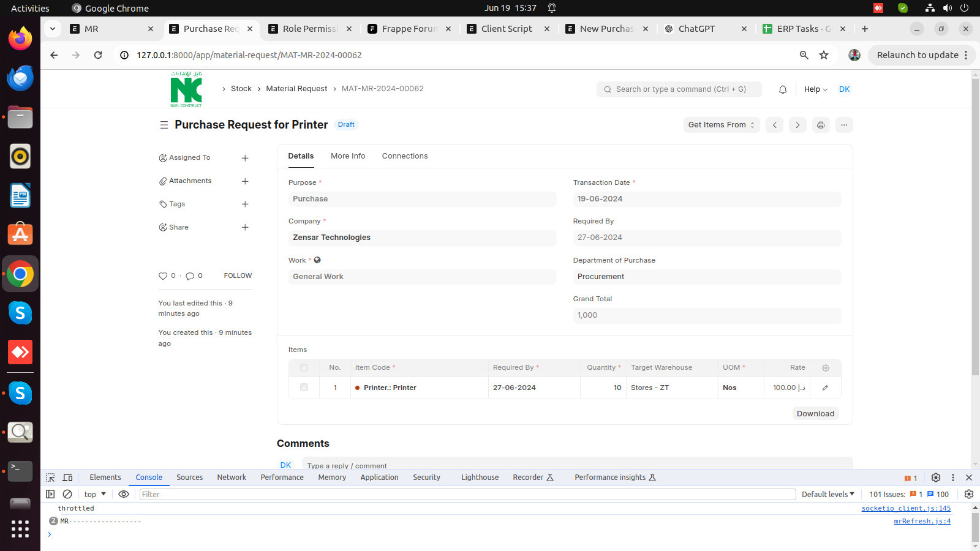Click the page vertical scrollbar
980x551 pixels.
[975, 227]
